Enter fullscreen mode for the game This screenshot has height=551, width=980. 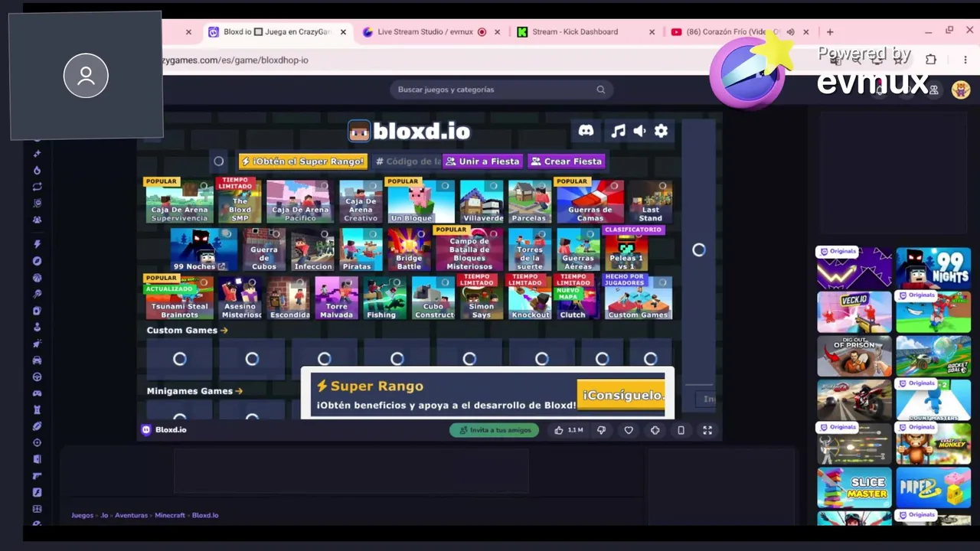click(x=707, y=430)
